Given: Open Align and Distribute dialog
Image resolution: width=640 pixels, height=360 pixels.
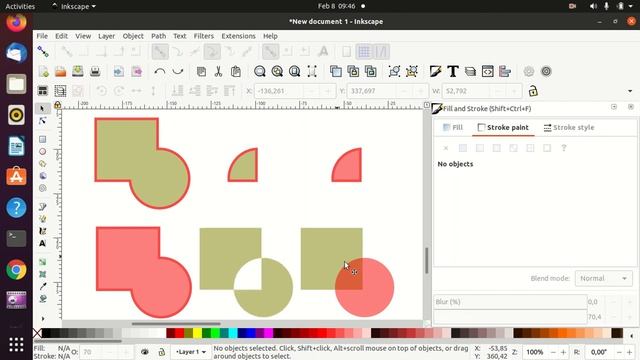Looking at the screenshot, I should [x=505, y=71].
